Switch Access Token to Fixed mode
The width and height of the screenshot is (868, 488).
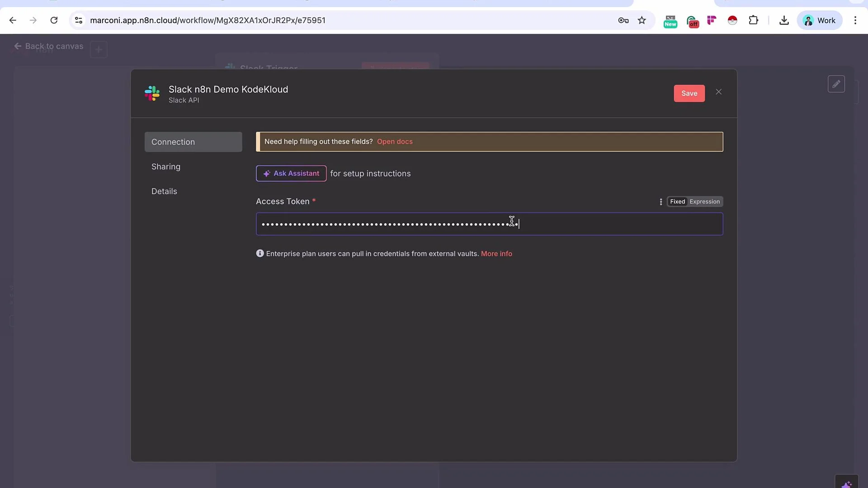677,202
